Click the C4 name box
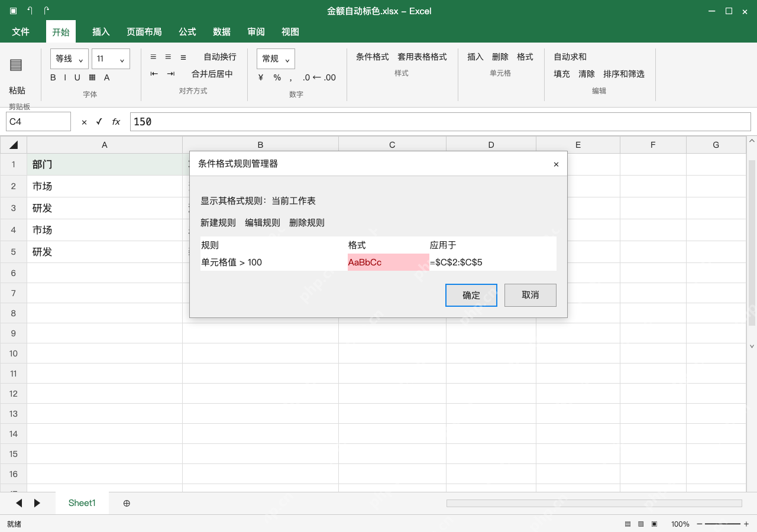The height and width of the screenshot is (532, 757). point(38,122)
